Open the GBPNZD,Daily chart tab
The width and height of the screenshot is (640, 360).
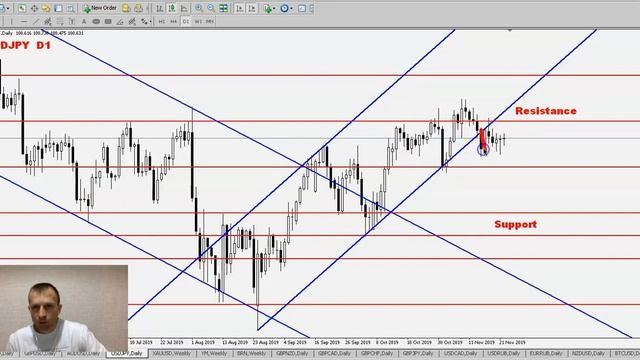(x=292, y=353)
